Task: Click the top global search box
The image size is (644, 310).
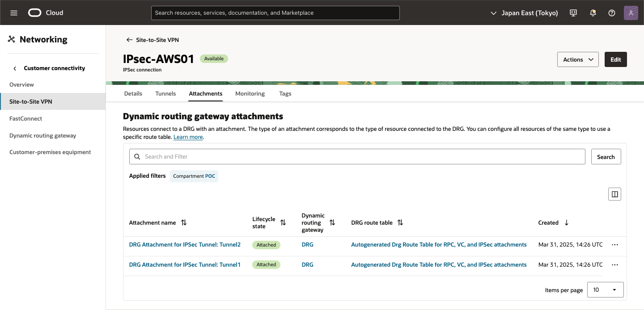Action: (x=275, y=13)
